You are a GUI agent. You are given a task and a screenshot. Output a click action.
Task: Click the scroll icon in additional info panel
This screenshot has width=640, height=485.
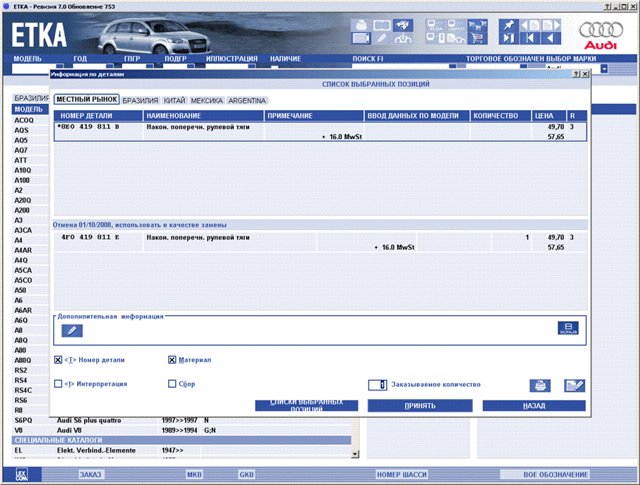[568, 328]
